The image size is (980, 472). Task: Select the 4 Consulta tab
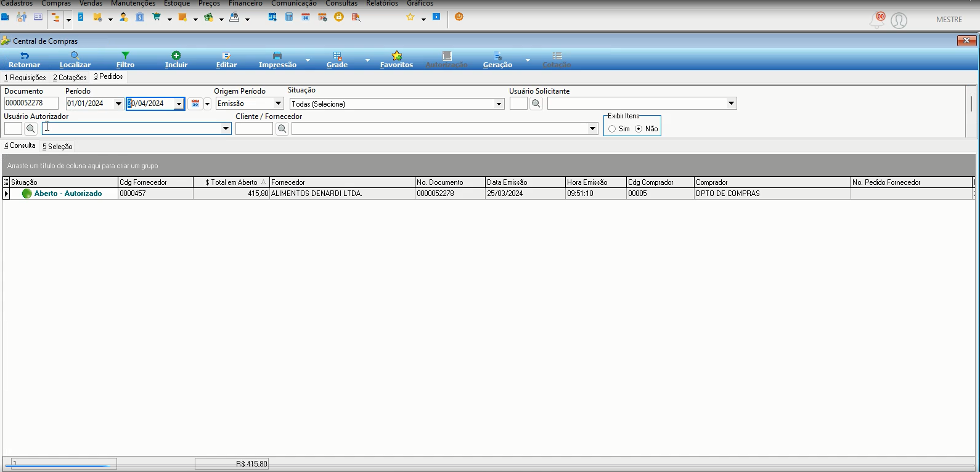point(20,145)
